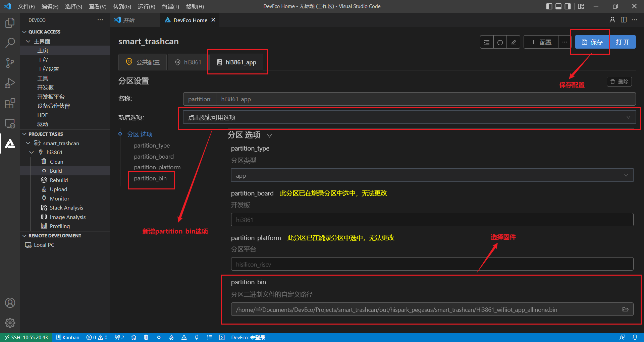Click the monitor plug icon in status bar

(197, 337)
